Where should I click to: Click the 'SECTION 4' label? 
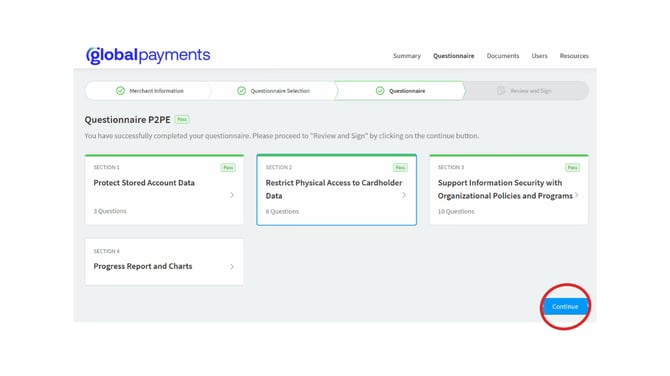point(106,251)
